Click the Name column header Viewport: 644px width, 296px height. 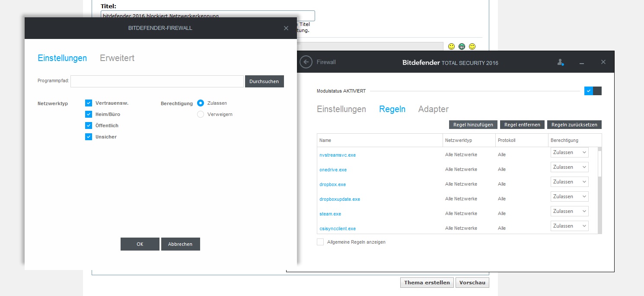[379, 140]
